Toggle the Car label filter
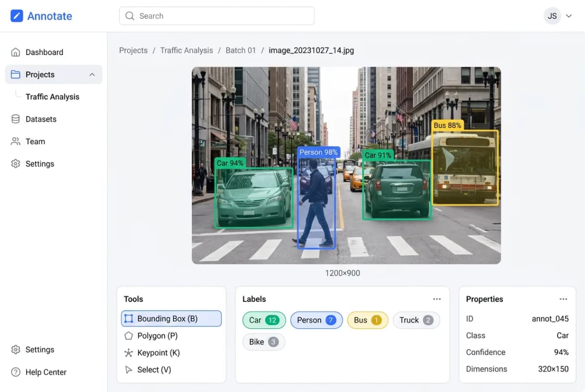585x392 pixels. point(264,320)
